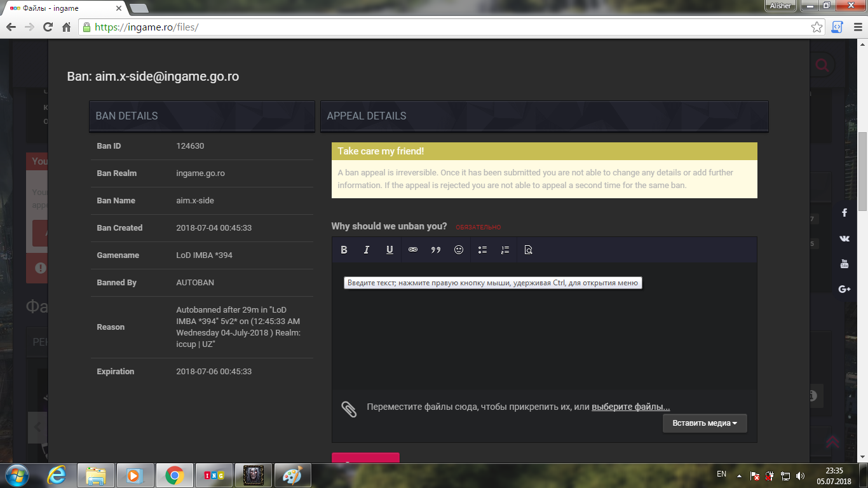Image resolution: width=868 pixels, height=488 pixels.
Task: Insert a hyperlink using the link icon
Action: (x=413, y=250)
